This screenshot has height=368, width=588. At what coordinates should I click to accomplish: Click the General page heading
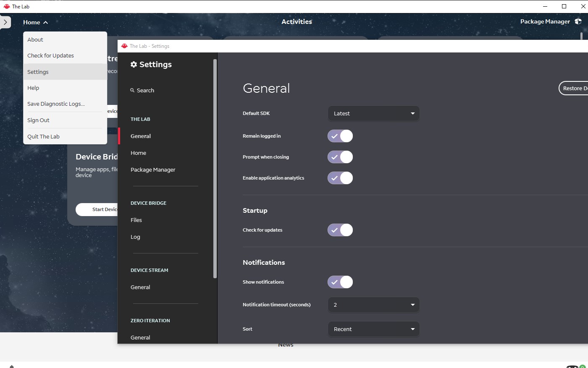(x=266, y=88)
